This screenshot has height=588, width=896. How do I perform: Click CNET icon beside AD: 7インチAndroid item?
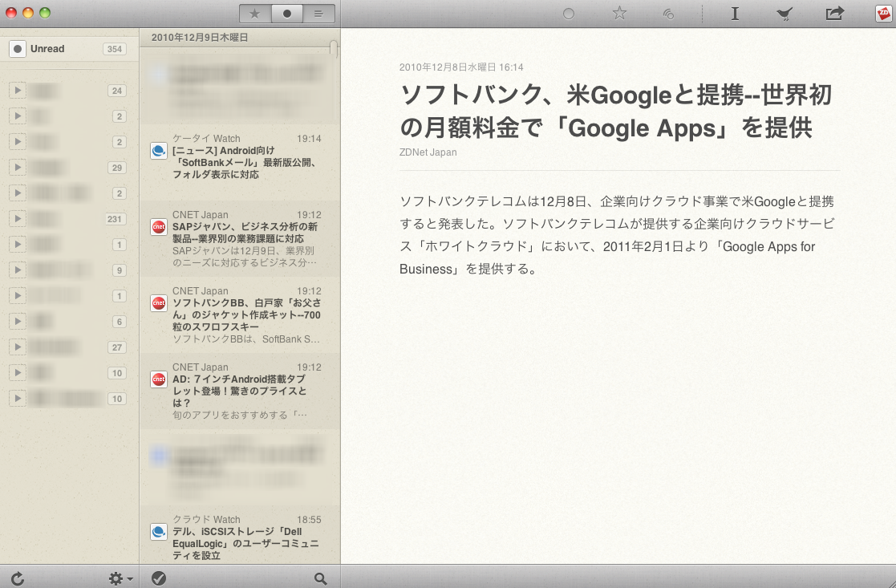click(159, 379)
